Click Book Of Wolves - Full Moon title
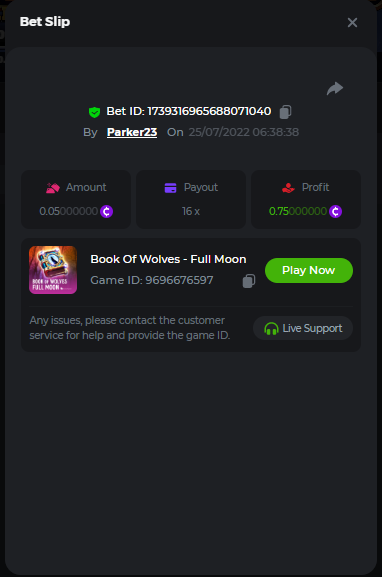Screen dimensions: 382x577 pyautogui.click(x=169, y=259)
